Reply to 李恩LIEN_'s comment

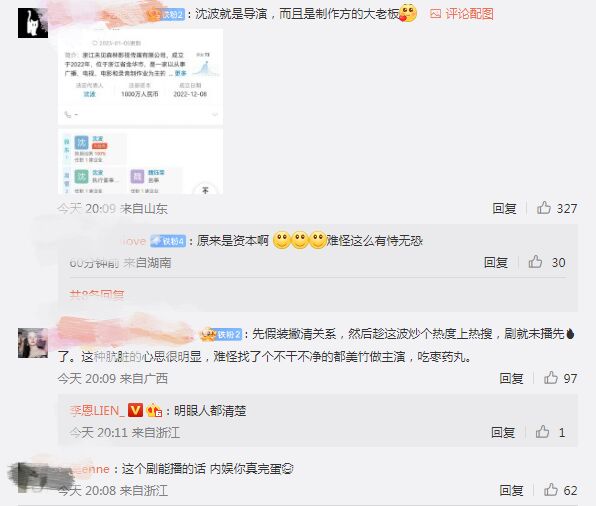click(x=503, y=432)
